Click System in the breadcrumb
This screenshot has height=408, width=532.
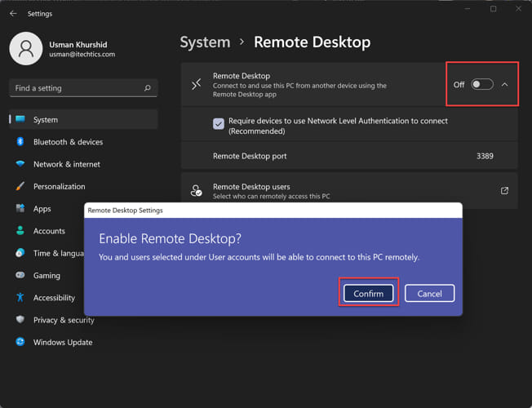click(x=205, y=42)
